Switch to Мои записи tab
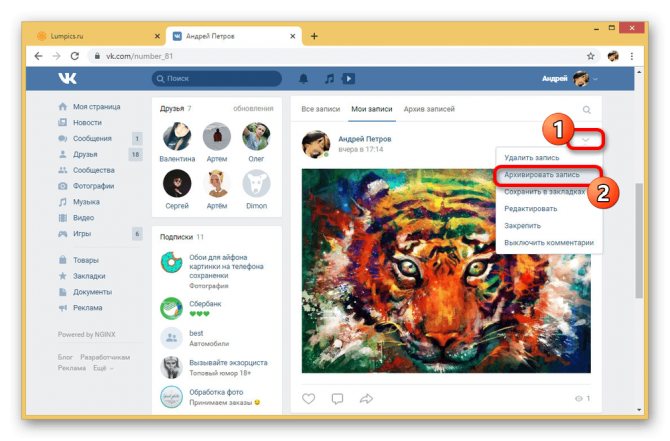The image size is (670, 441). [372, 109]
